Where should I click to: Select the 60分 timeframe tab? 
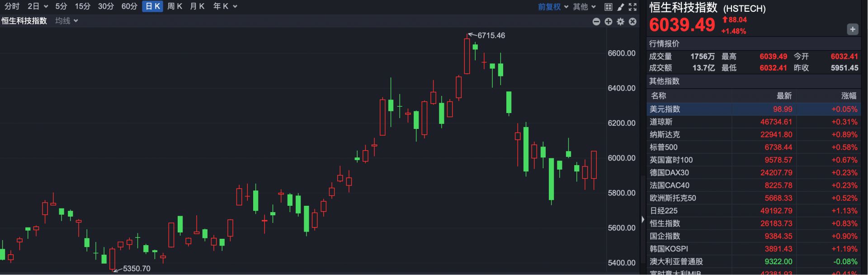pos(129,6)
